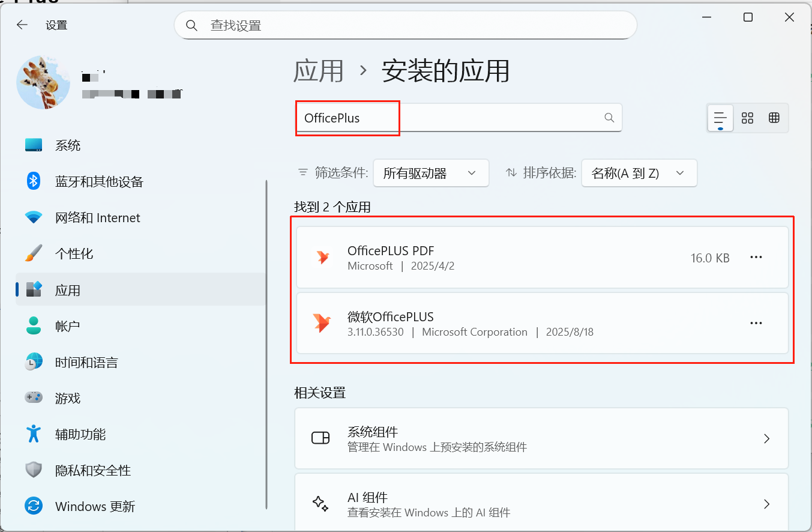This screenshot has height=532, width=812.
Task: Click the 找到 2 个应用 result count
Action: click(x=332, y=207)
